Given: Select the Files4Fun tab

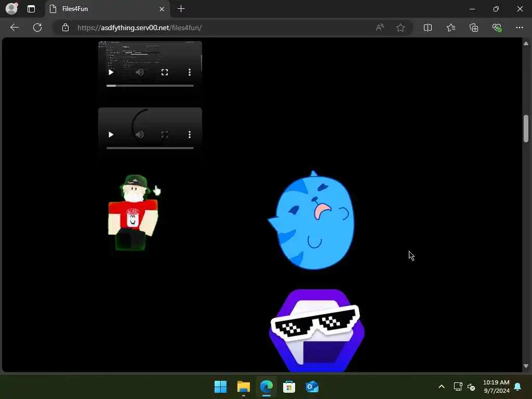Looking at the screenshot, I should pyautogui.click(x=107, y=9).
